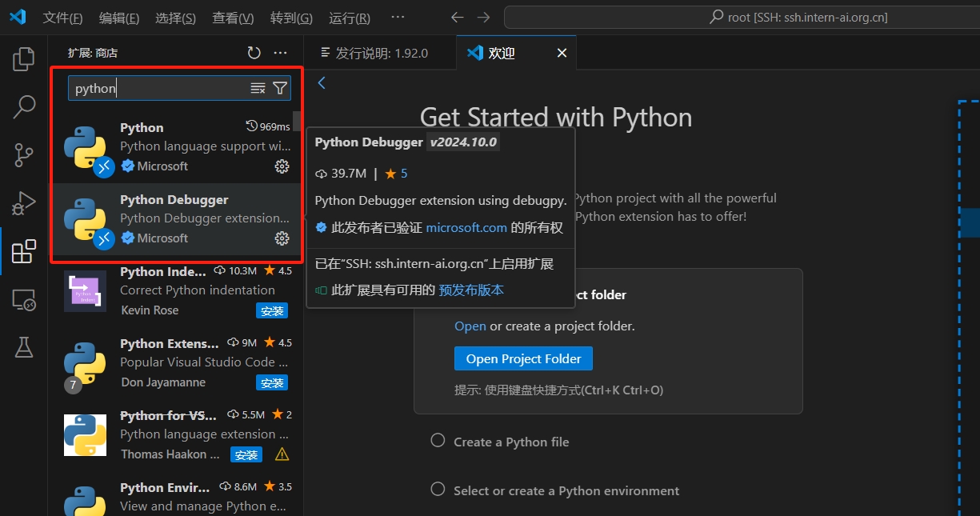Select the Python Debugger extension item
Image resolution: width=980 pixels, height=516 pixels.
click(176, 219)
